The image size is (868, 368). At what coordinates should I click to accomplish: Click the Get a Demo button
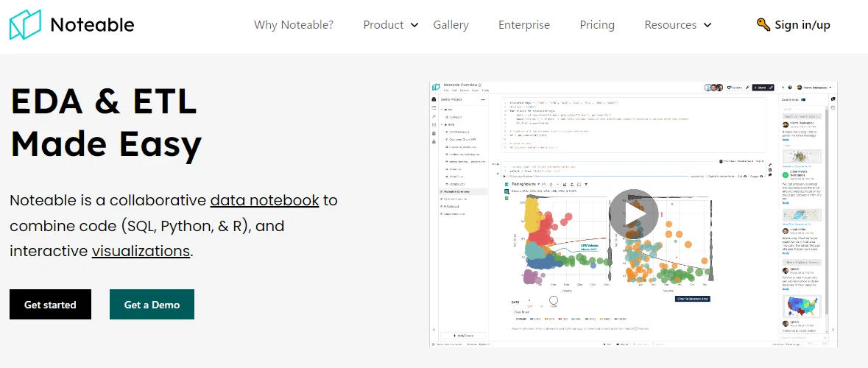pyautogui.click(x=152, y=305)
